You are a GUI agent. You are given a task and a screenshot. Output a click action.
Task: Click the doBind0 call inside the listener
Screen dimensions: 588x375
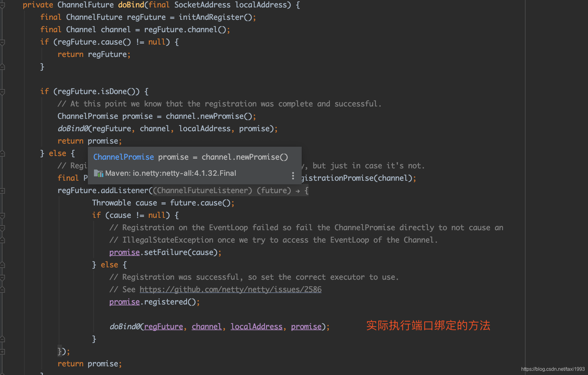coord(125,327)
